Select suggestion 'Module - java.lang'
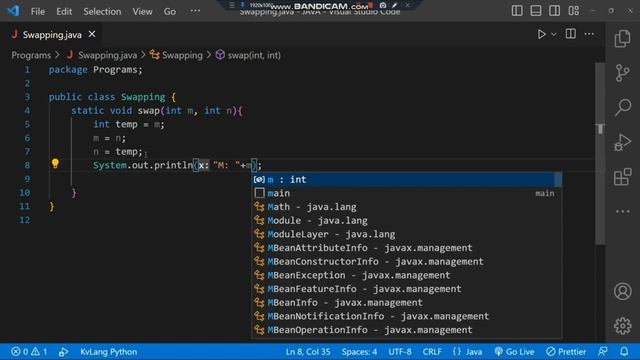This screenshot has width=640, height=360. click(x=407, y=220)
